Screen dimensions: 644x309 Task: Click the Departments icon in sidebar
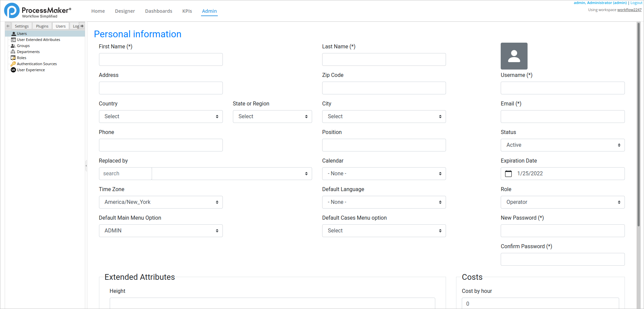pos(13,52)
